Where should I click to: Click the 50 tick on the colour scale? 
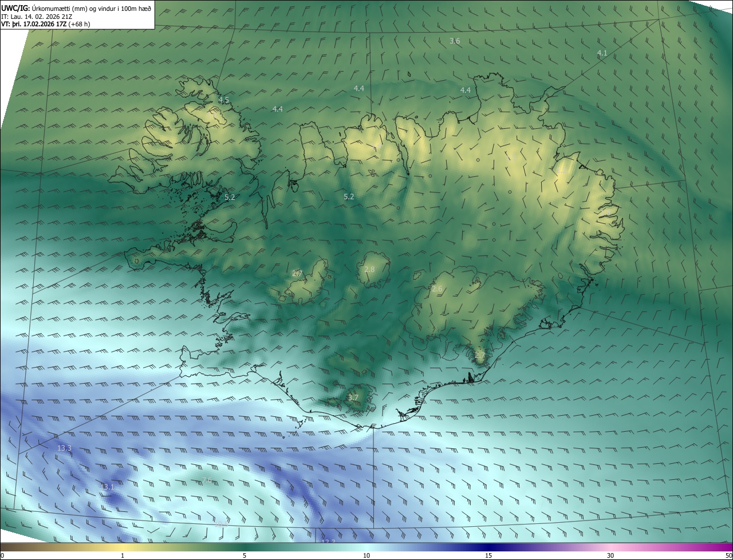pyautogui.click(x=728, y=555)
